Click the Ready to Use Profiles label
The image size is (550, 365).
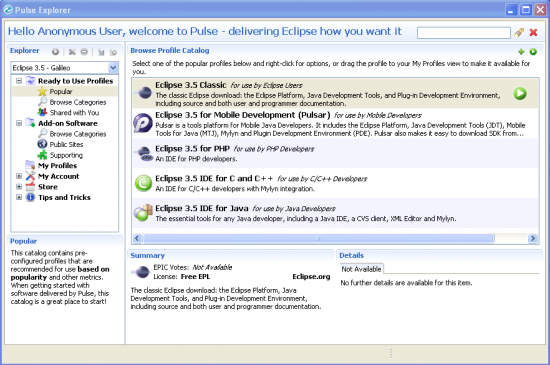tap(75, 81)
